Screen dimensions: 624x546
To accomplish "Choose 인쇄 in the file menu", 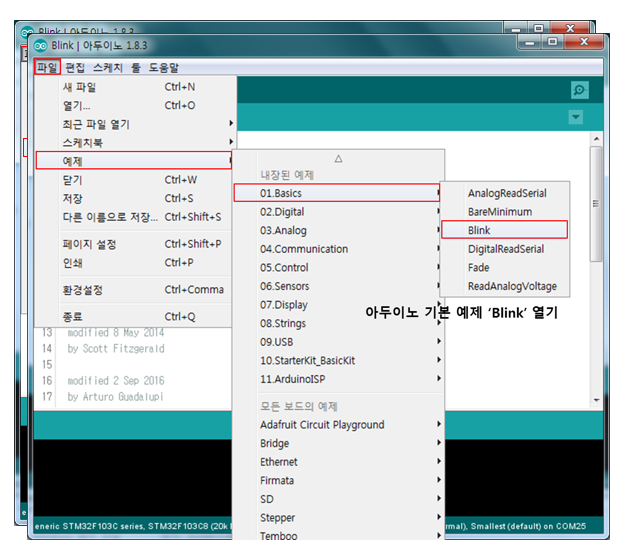I will [x=134, y=263].
